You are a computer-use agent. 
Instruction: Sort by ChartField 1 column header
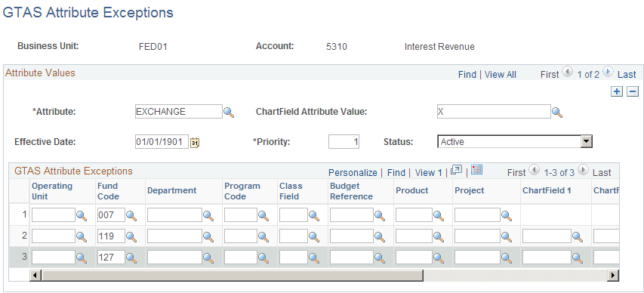pyautogui.click(x=547, y=190)
